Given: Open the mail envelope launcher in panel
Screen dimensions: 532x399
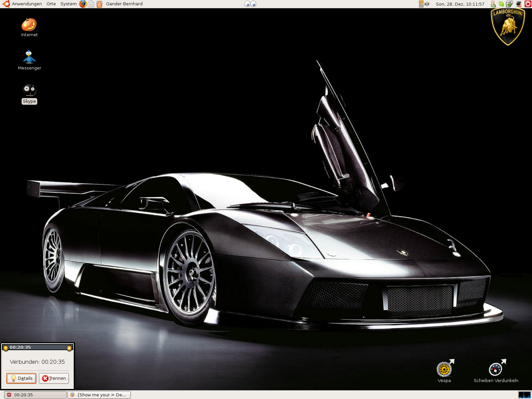Looking at the screenshot, I should coord(91,4).
